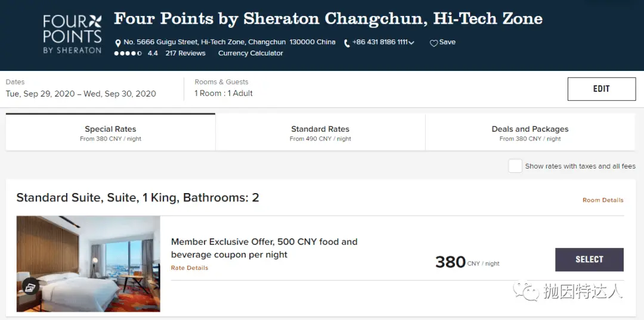
Task: Open the Room Details link
Action: (x=603, y=200)
